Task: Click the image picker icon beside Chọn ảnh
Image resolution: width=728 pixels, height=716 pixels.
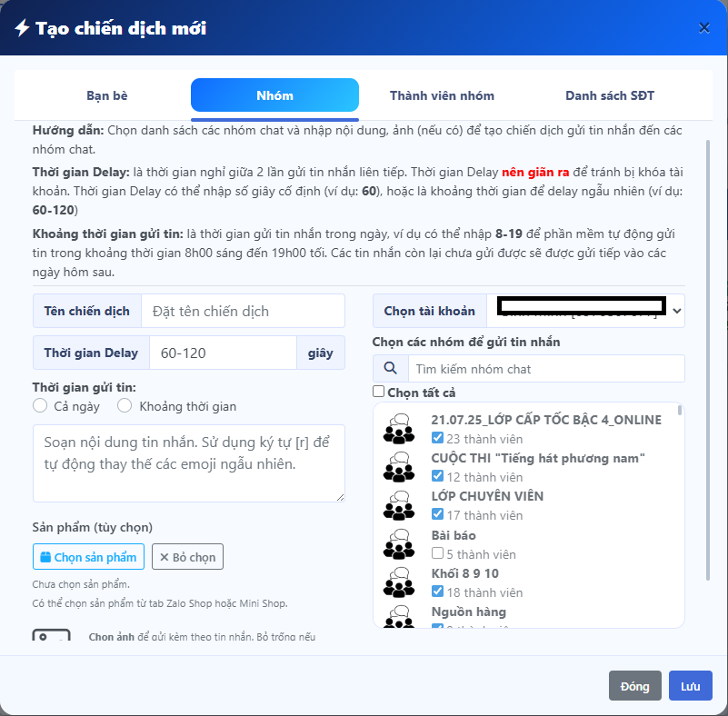Action: [x=51, y=637]
